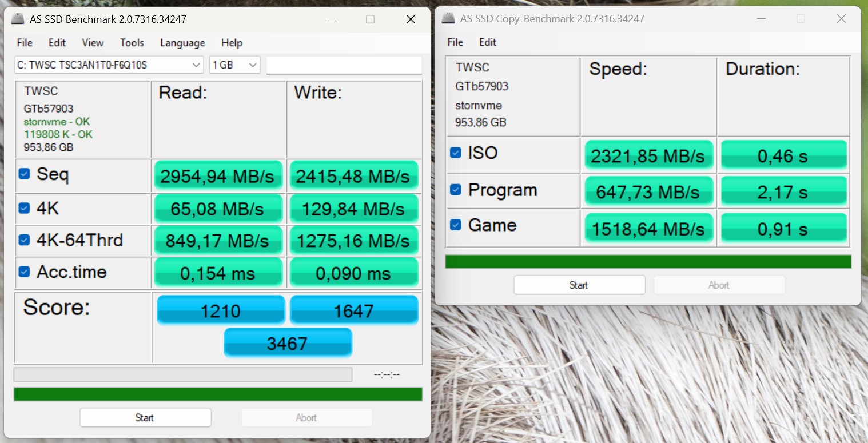
Task: Click the 4K-64Thrd read result 849,17 MB/s
Action: pos(218,240)
